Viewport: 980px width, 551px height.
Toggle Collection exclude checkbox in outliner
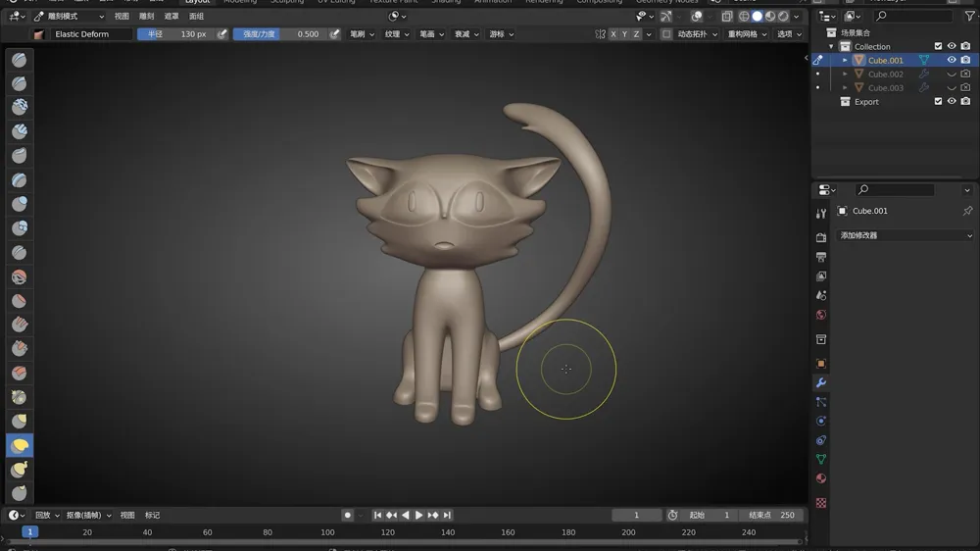tap(938, 46)
